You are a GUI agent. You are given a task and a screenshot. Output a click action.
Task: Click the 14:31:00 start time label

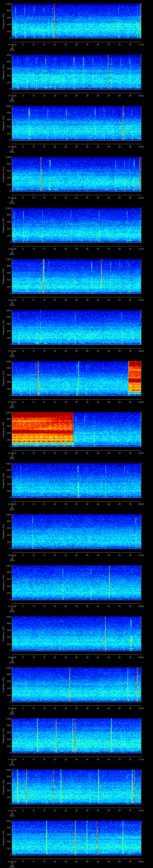pyautogui.click(x=12, y=811)
